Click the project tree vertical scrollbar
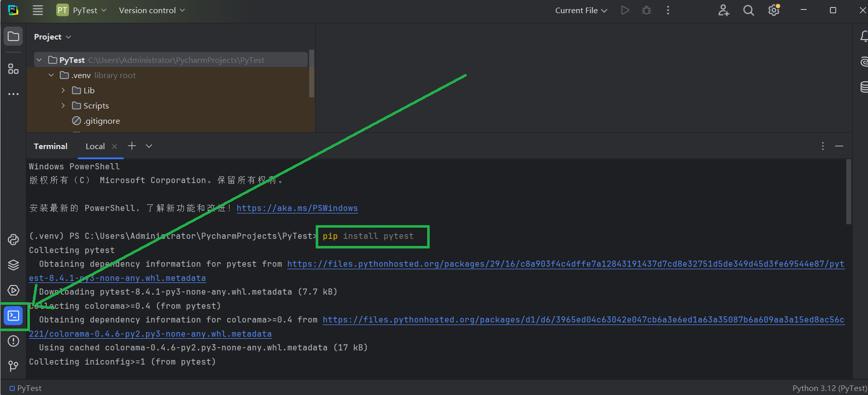 pos(312,74)
